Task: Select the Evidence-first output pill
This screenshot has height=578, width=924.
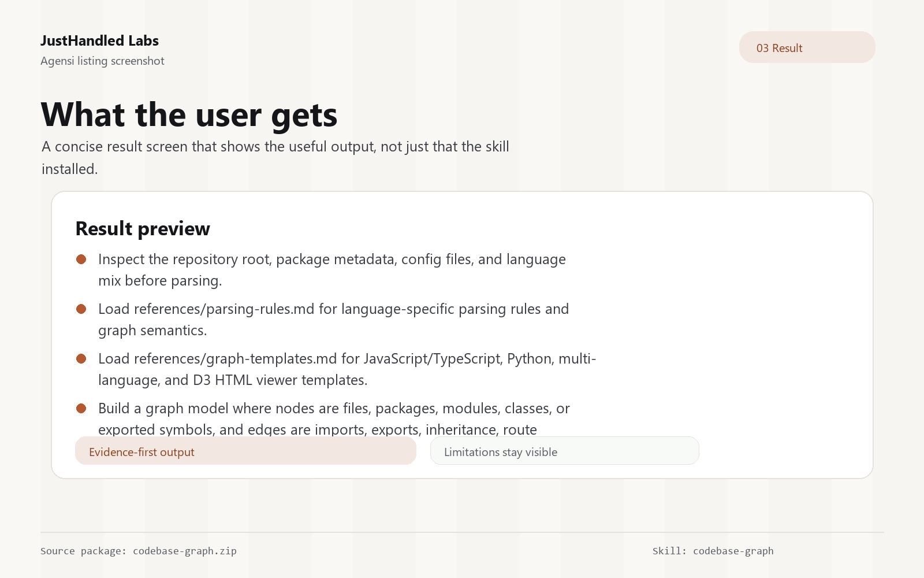Action: pos(245,451)
